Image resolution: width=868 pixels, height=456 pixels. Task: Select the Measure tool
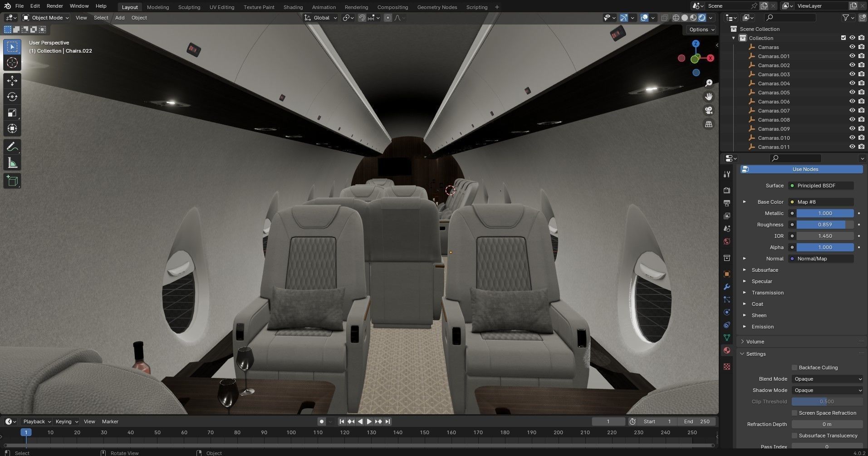12,163
